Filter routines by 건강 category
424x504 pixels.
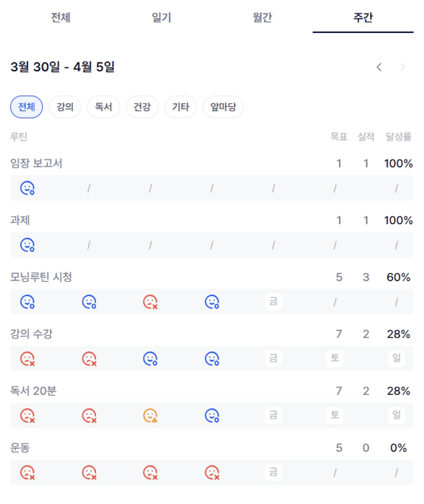[x=142, y=107]
